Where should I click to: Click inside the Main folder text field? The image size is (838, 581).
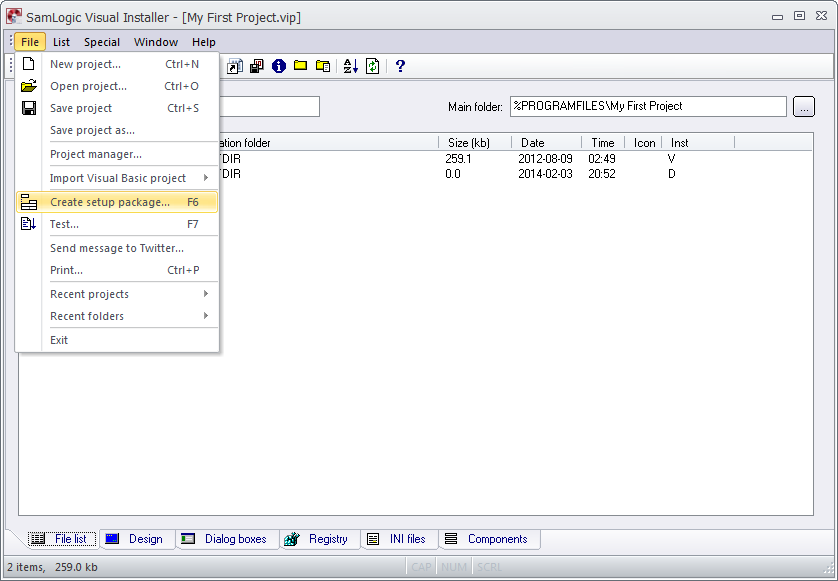click(648, 106)
